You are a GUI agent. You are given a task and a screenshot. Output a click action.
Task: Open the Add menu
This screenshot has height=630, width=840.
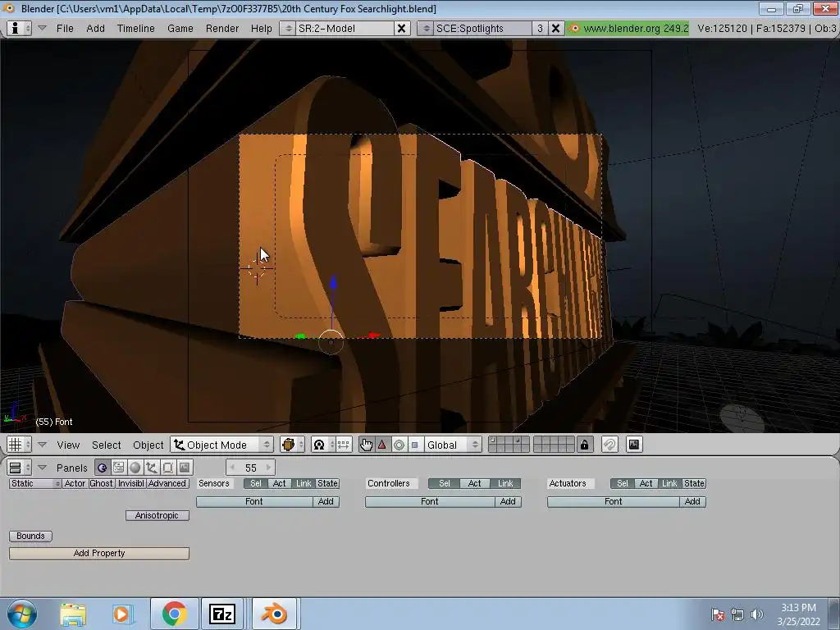[95, 29]
